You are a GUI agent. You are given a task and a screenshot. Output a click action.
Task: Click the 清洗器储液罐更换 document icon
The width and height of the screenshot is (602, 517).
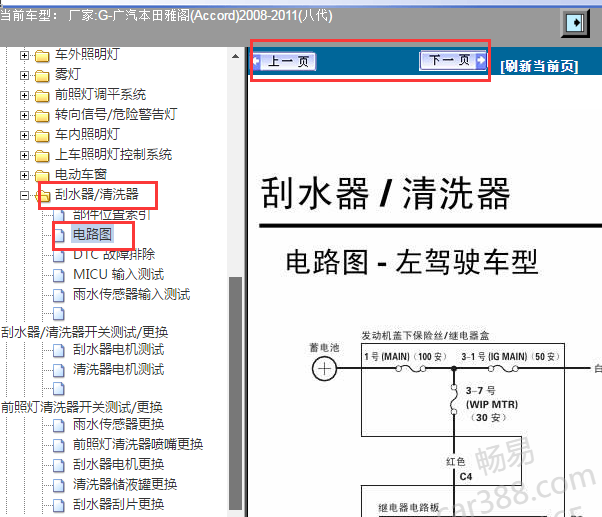tap(59, 485)
